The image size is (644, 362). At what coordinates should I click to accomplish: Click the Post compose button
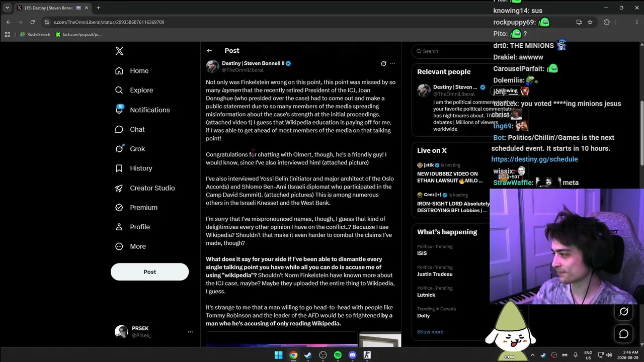[x=149, y=272]
